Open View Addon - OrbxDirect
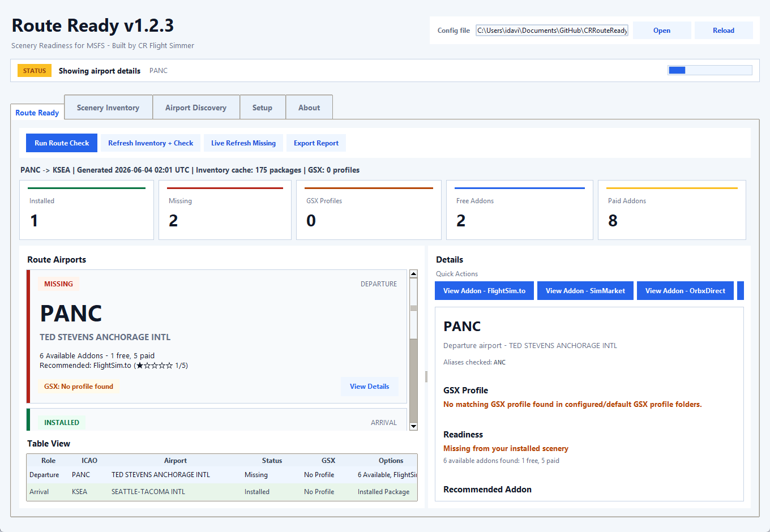The image size is (770, 532). pyautogui.click(x=685, y=291)
